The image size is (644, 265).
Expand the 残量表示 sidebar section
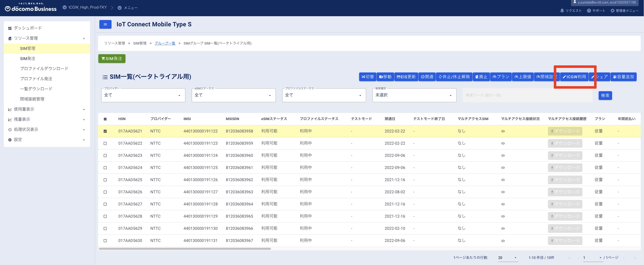[x=47, y=119]
